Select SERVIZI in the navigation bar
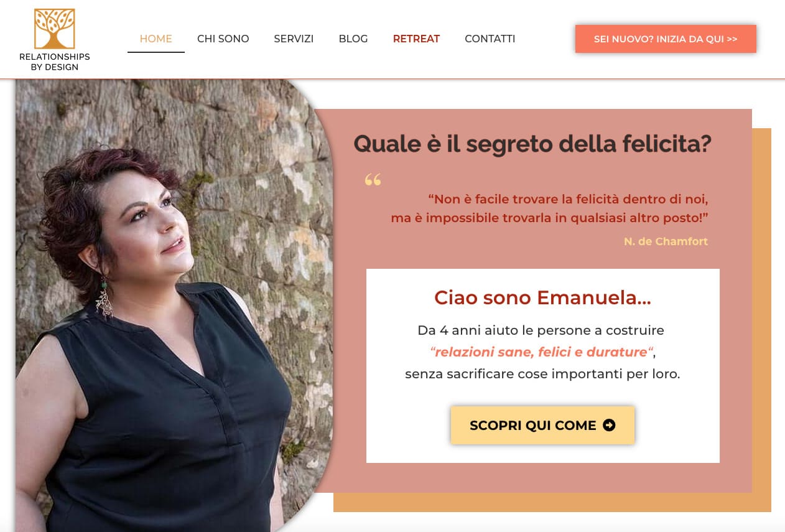Screen dimensions: 785x532 coord(294,39)
